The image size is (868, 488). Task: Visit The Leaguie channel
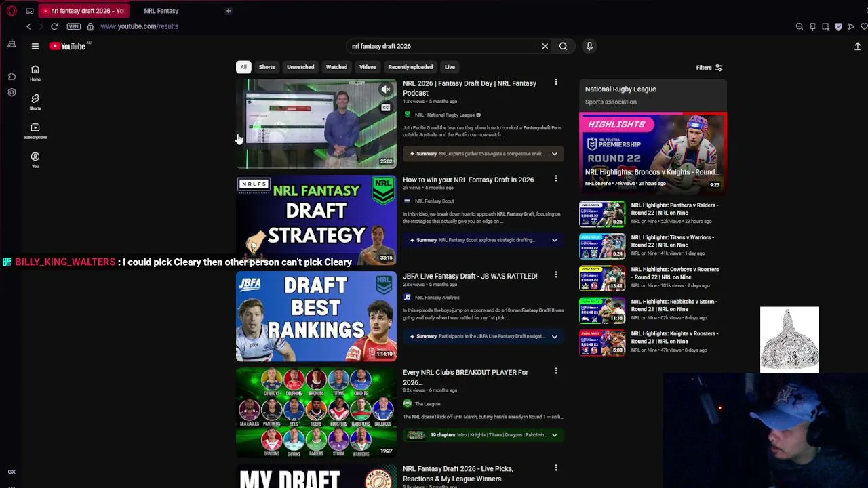tap(427, 404)
